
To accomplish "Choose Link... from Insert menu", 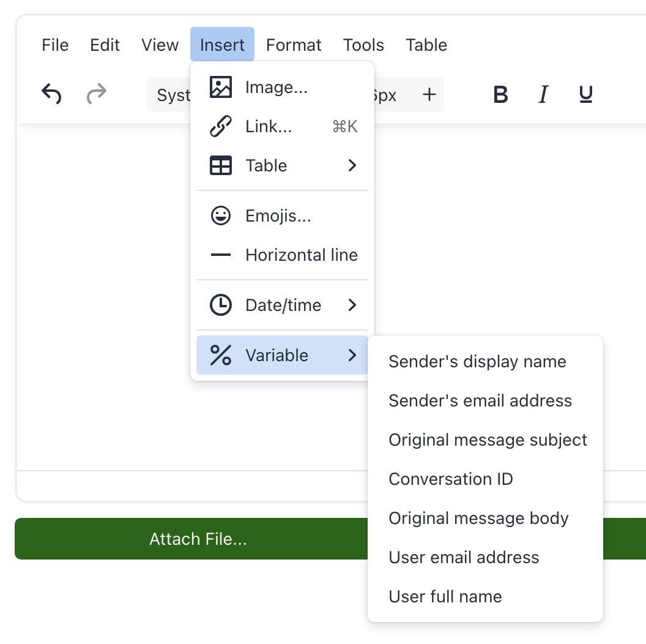I will (x=282, y=126).
